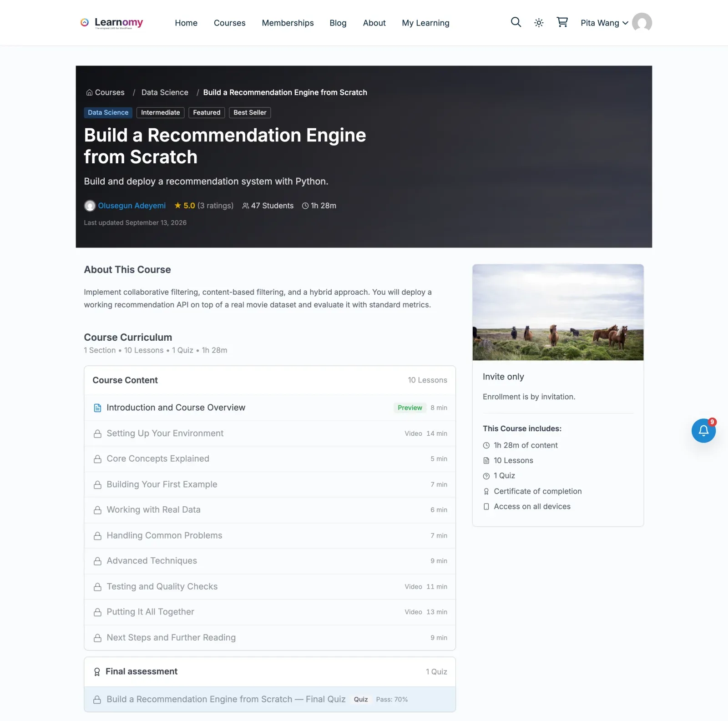Click the star rating icon
This screenshot has width=728, height=721.
[178, 206]
